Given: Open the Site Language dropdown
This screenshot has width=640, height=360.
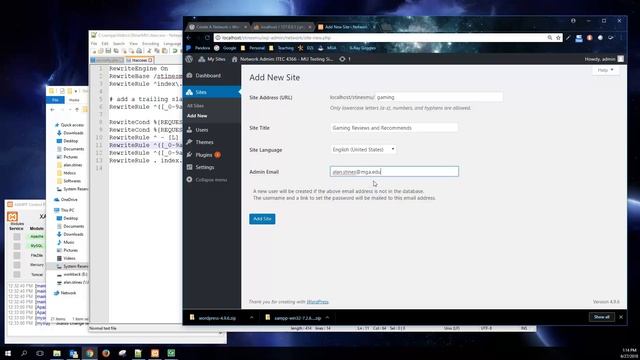Looking at the screenshot, I should pos(363,149).
